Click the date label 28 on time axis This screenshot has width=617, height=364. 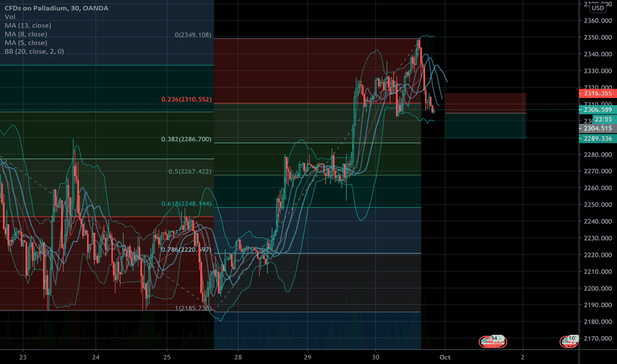238,357
